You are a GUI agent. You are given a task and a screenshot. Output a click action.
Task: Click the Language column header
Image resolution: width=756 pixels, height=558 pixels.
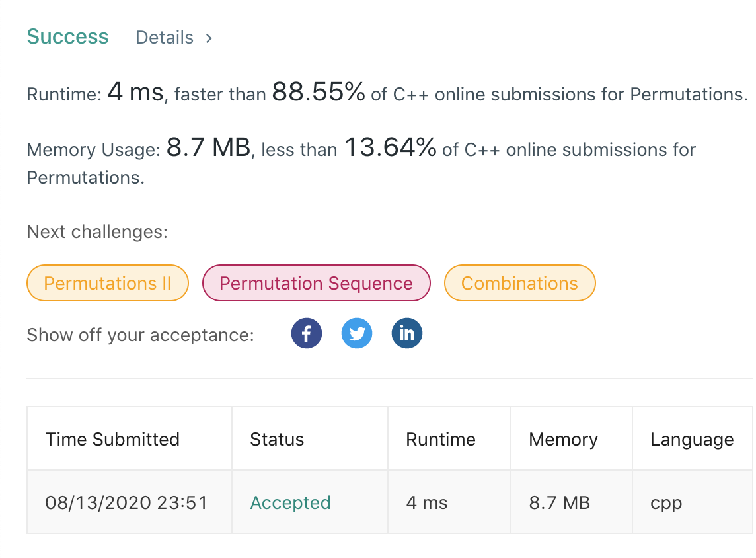[x=692, y=439]
